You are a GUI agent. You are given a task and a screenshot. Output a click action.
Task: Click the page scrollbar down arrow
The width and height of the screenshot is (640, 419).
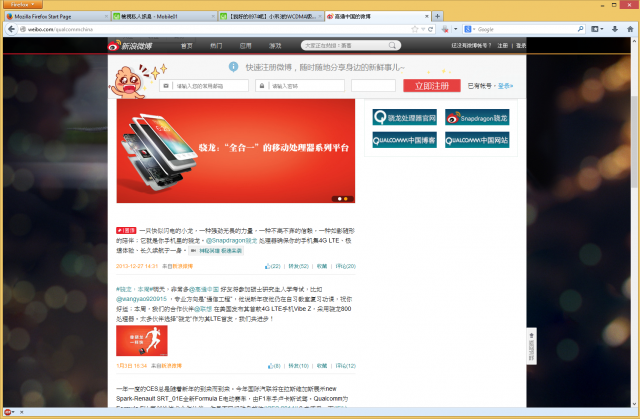point(634,404)
